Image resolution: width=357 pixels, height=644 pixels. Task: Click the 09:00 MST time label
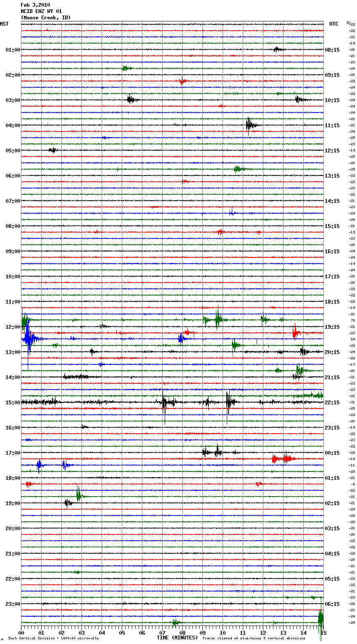tap(13, 251)
